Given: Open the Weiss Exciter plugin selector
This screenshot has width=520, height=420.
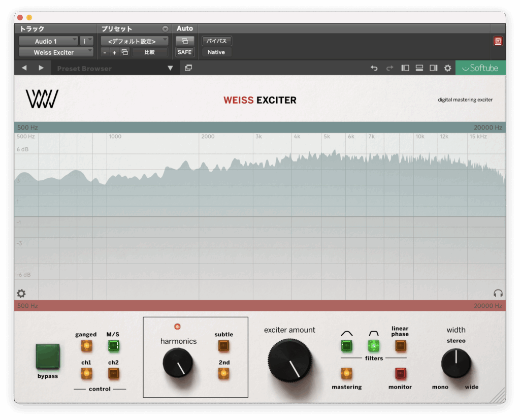Looking at the screenshot, I should (56, 52).
